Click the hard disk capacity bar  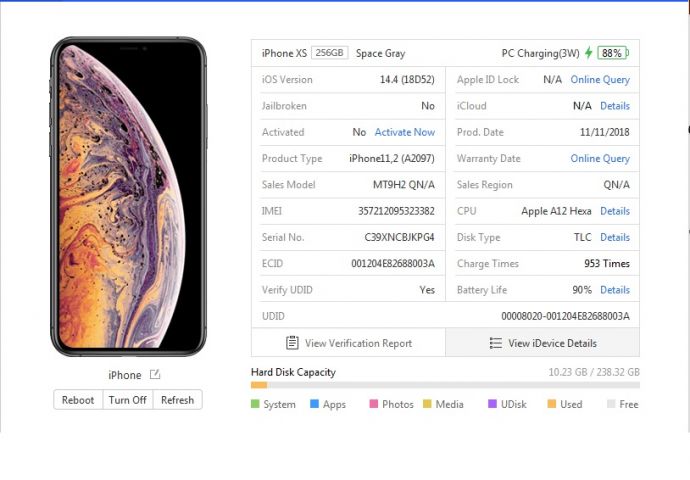(445, 385)
